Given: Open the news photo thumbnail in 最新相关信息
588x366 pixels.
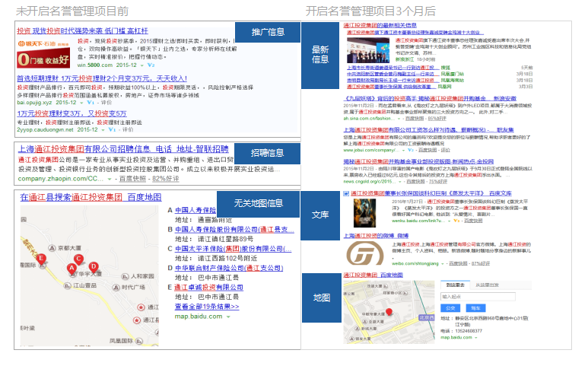Looking at the screenshot, I should 368,51.
